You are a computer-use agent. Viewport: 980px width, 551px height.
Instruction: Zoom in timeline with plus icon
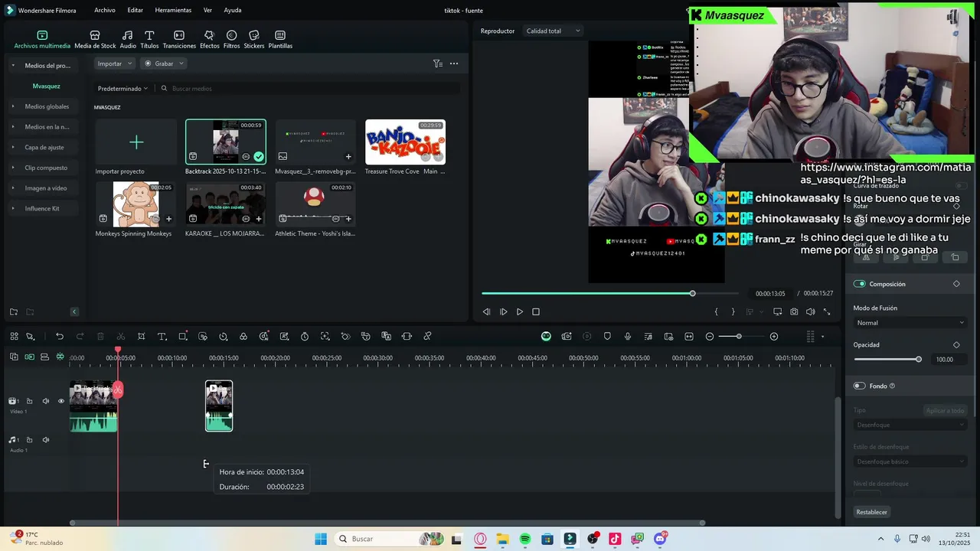774,336
